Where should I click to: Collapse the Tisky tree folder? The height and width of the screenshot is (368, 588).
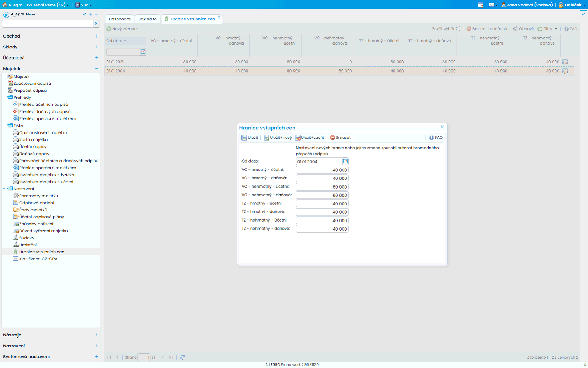(4, 125)
